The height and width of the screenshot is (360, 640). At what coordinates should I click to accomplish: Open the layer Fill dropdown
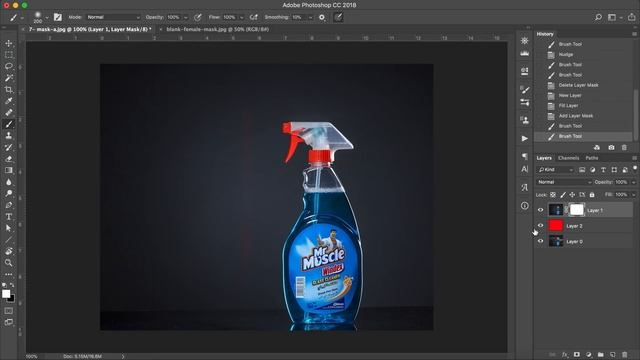pyautogui.click(x=633, y=195)
